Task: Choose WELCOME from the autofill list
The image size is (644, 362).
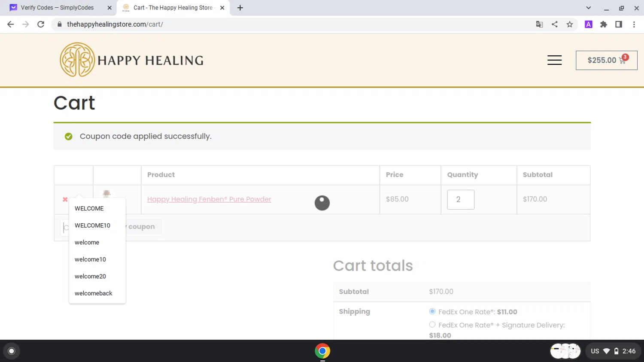Action: [x=97, y=208]
